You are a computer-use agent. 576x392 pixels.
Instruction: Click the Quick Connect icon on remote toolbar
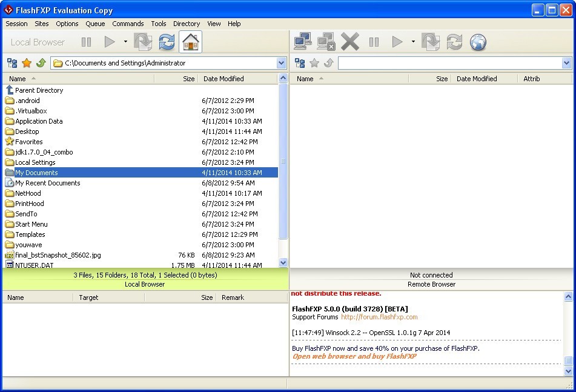click(301, 42)
